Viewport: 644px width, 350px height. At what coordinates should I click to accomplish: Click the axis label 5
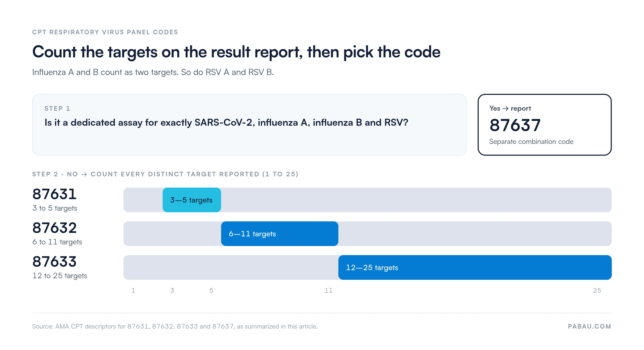tap(211, 291)
